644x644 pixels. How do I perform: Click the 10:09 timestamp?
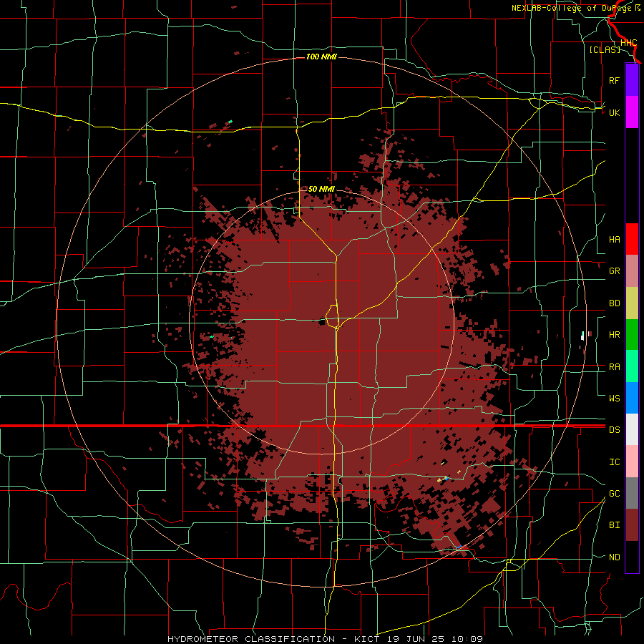pos(467,639)
